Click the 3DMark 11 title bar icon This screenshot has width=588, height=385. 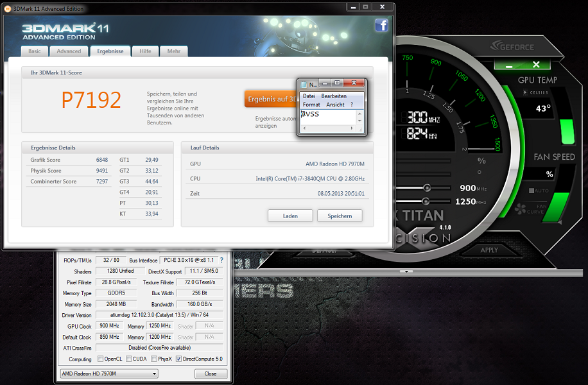[8, 8]
